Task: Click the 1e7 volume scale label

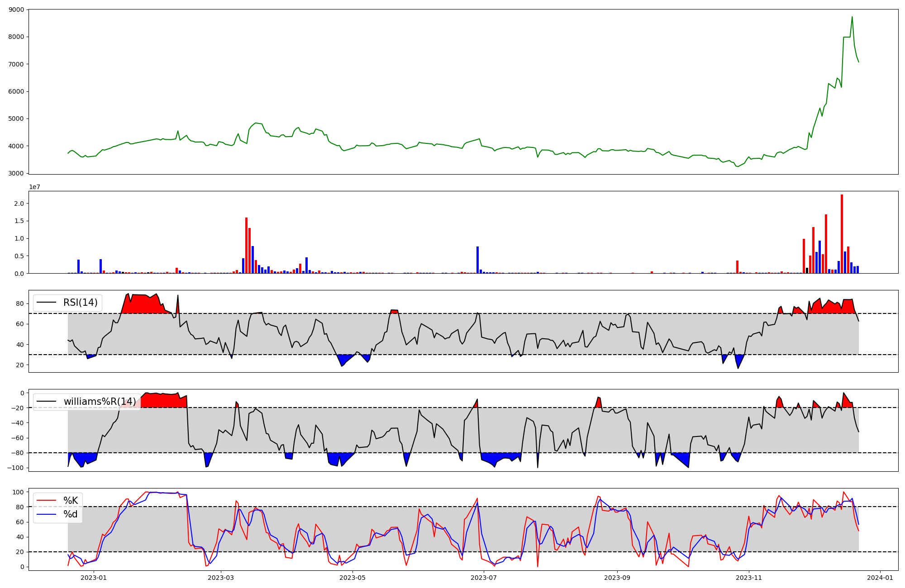Action: 34,187
